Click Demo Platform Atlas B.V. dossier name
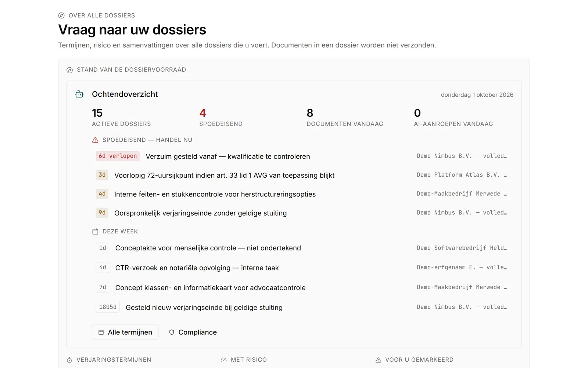The height and width of the screenshot is (368, 588). click(x=462, y=175)
